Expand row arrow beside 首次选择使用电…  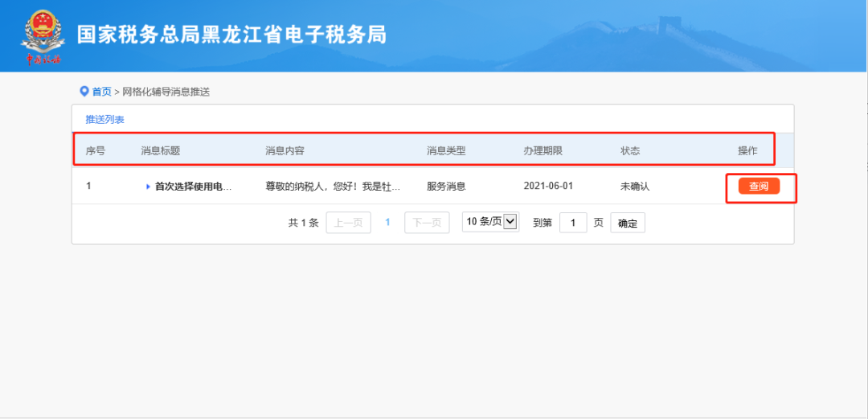point(149,187)
